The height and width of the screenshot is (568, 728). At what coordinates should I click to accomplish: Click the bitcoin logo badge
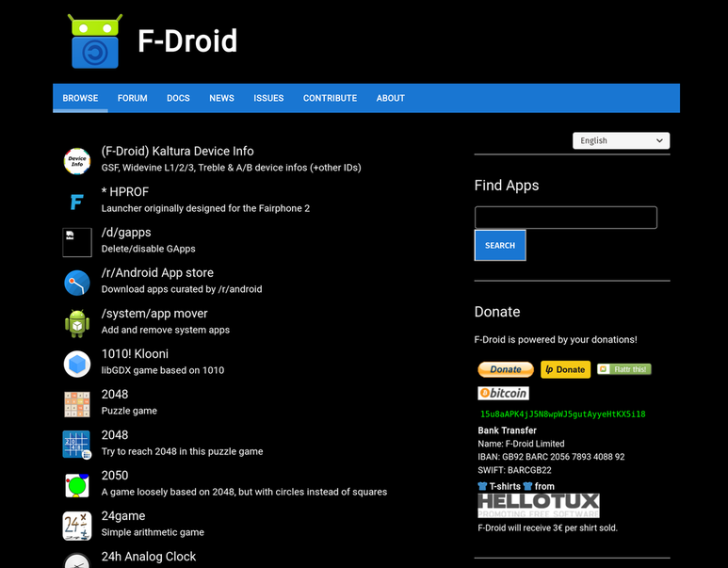click(x=503, y=394)
